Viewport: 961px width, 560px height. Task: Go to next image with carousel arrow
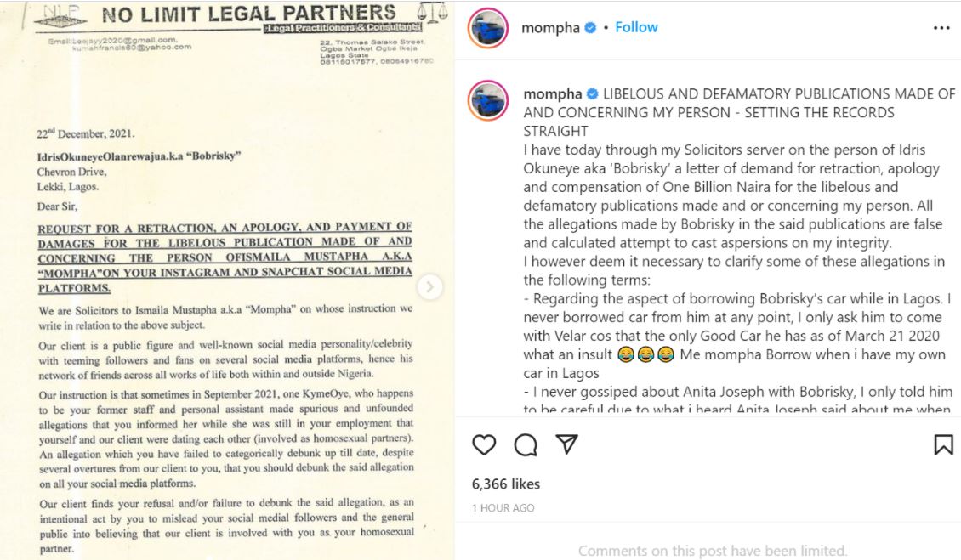430,286
